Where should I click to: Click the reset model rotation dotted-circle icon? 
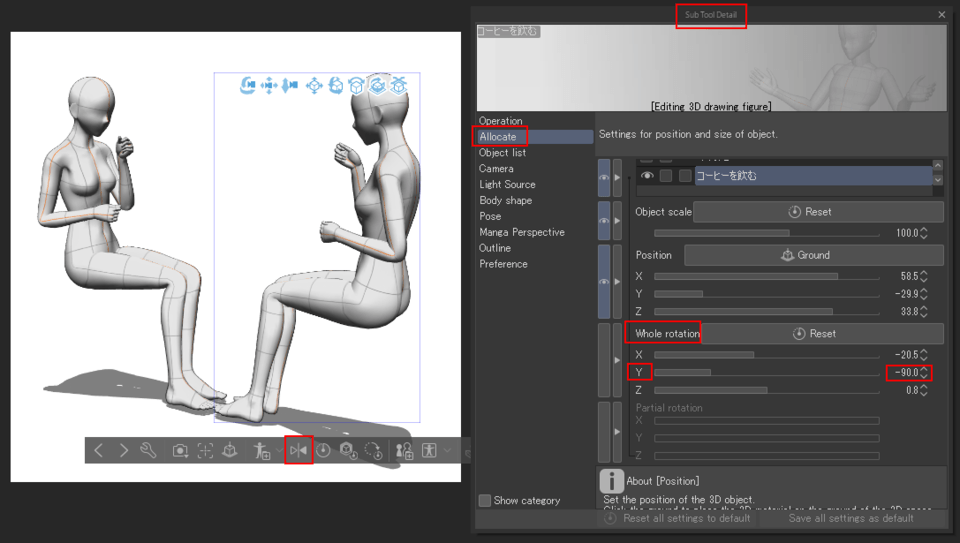point(373,451)
